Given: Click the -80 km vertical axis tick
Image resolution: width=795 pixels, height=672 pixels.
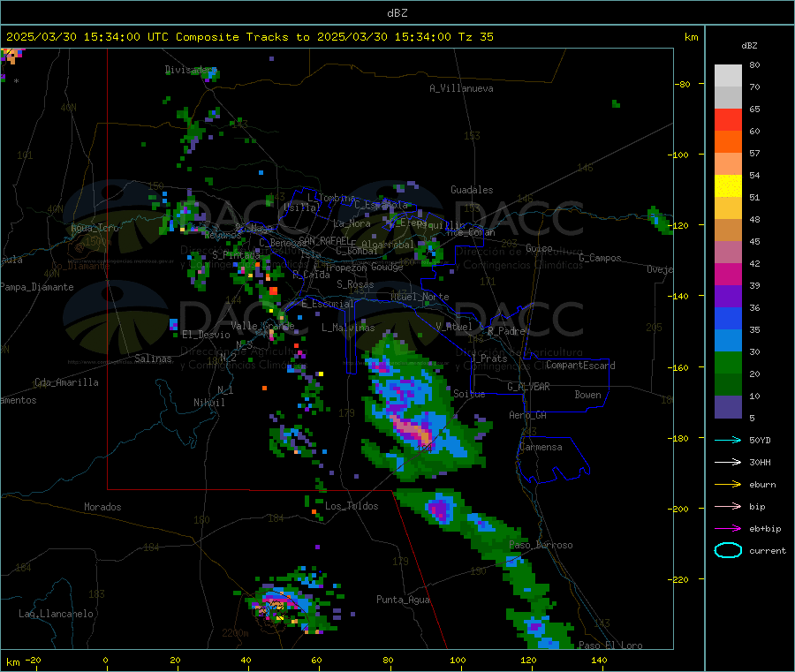Looking at the screenshot, I should [682, 84].
